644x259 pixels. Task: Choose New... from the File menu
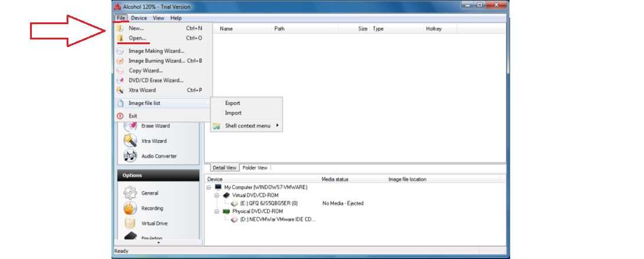[163, 29]
